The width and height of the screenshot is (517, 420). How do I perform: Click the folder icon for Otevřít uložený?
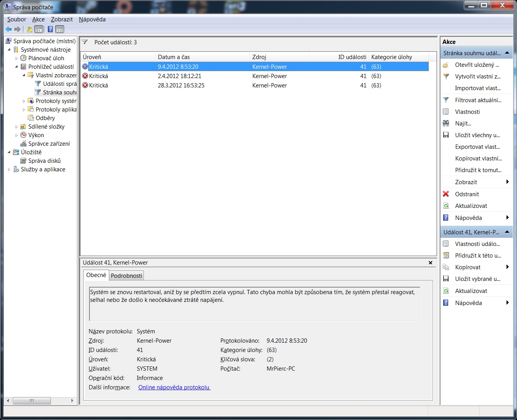tap(446, 65)
